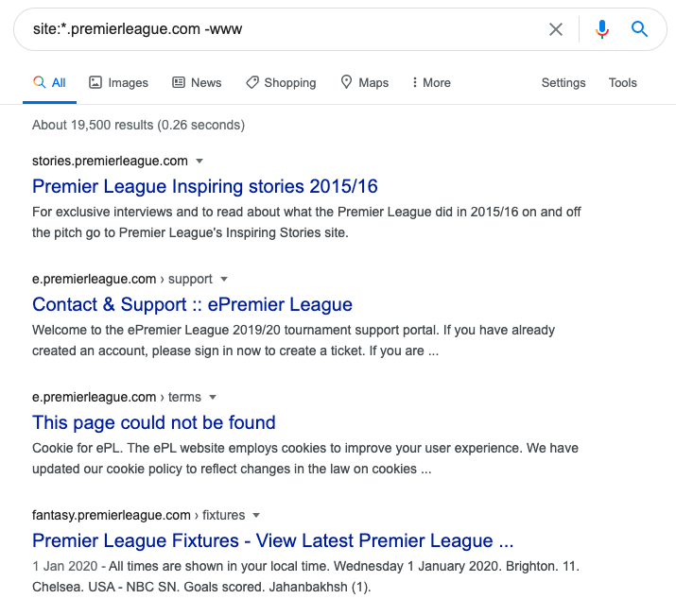Clear search with the X icon
The width and height of the screenshot is (676, 616).
(556, 29)
